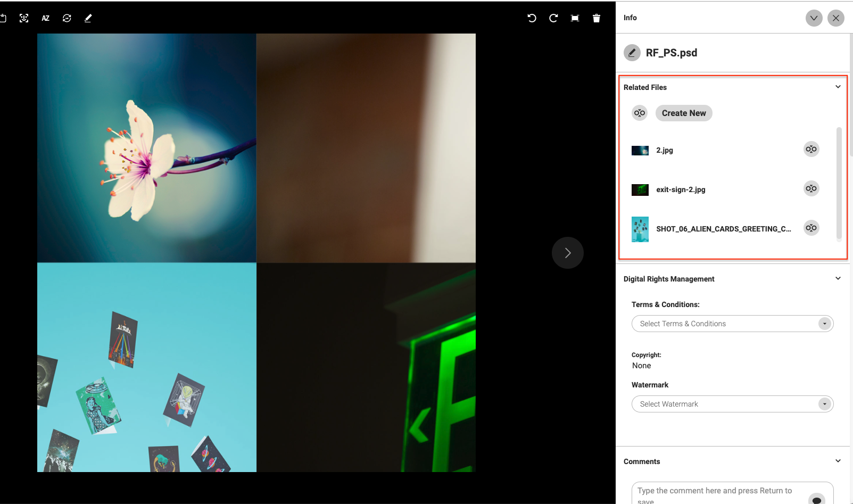Click the AZ text recognition icon

46,18
